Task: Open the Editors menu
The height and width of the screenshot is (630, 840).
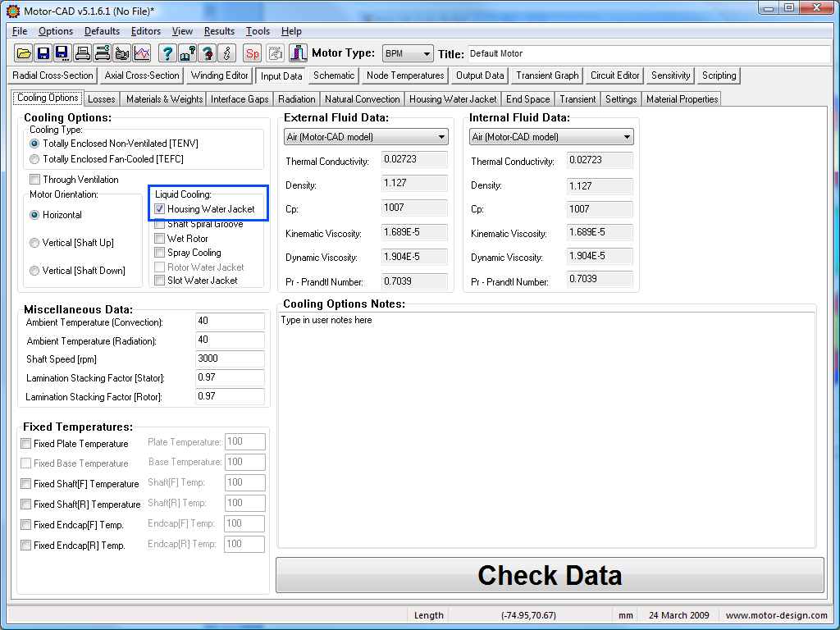Action: pos(146,31)
